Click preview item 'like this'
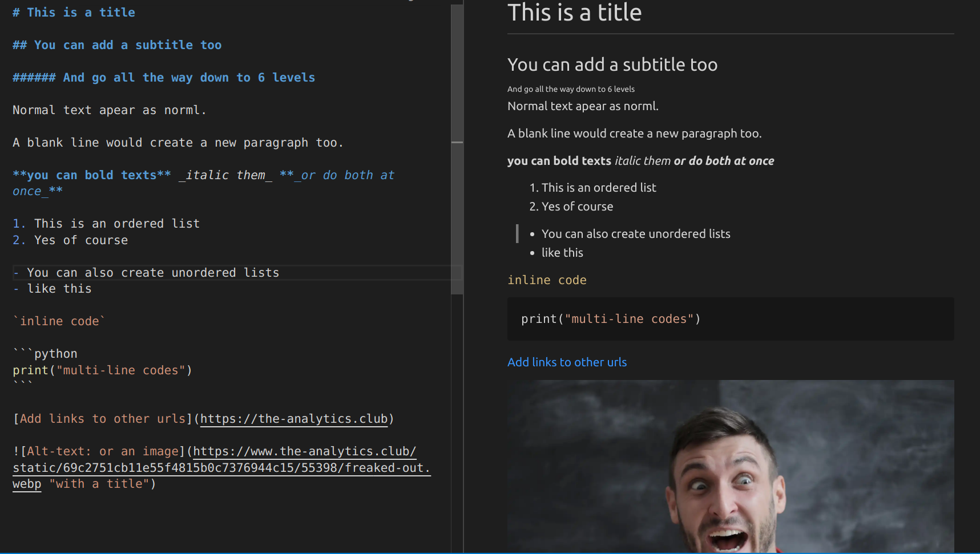Screen dimensions: 980x554 tap(562, 253)
